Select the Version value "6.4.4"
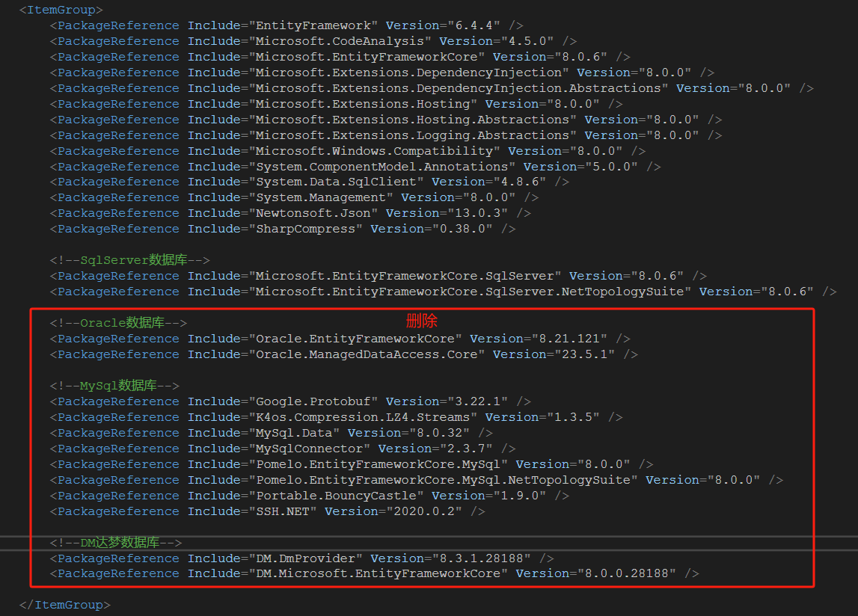 [474, 25]
